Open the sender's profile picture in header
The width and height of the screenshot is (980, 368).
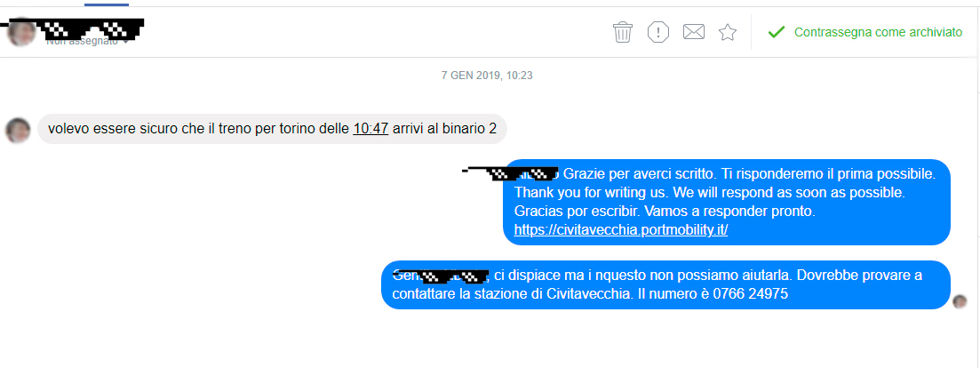click(x=20, y=32)
